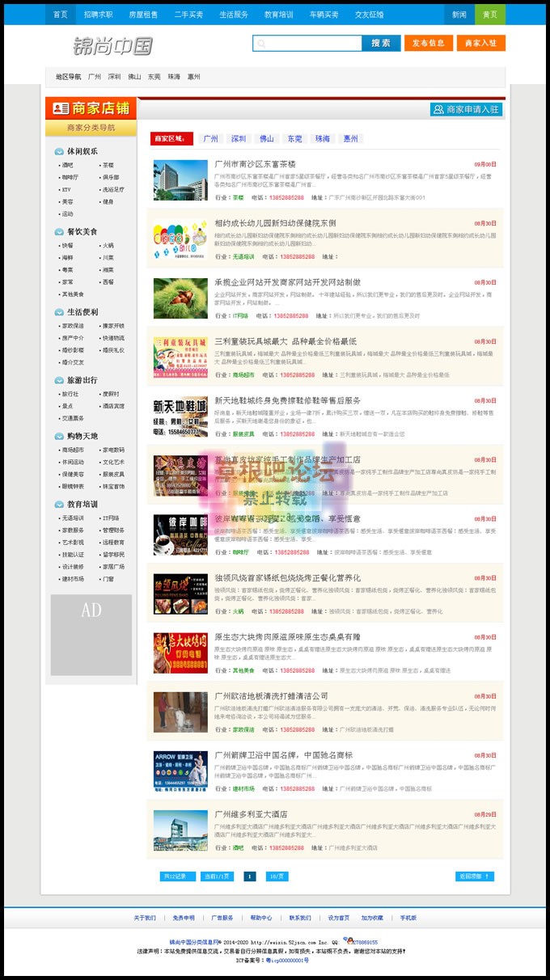Click the magnifier icon in search box
This screenshot has height=980, width=550.
pyautogui.click(x=260, y=44)
